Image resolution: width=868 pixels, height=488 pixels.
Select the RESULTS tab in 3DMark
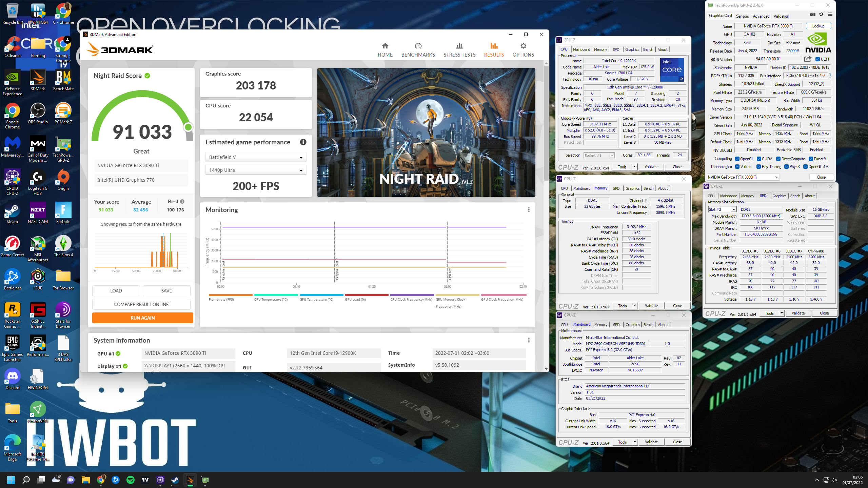(x=494, y=50)
